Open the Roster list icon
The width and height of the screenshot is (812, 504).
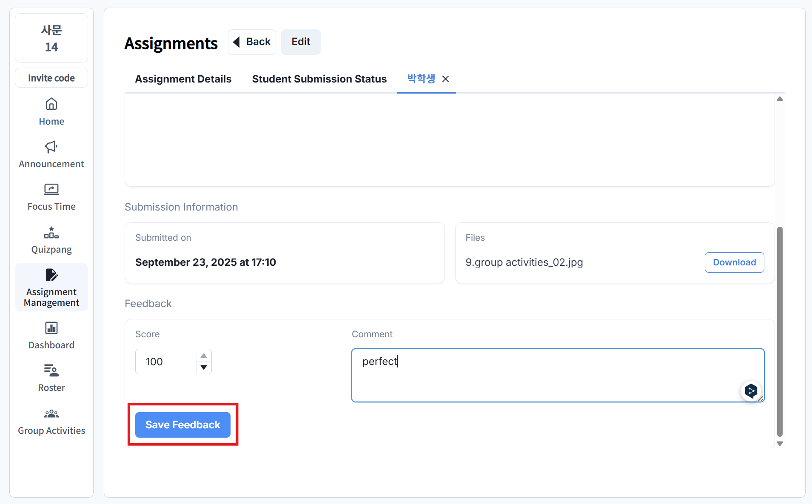(x=51, y=370)
